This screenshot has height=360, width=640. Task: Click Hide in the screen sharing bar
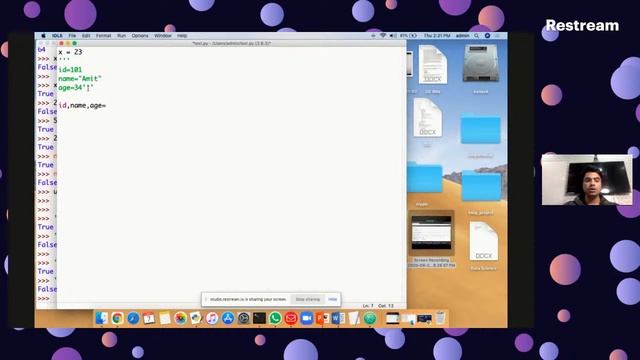coord(333,299)
